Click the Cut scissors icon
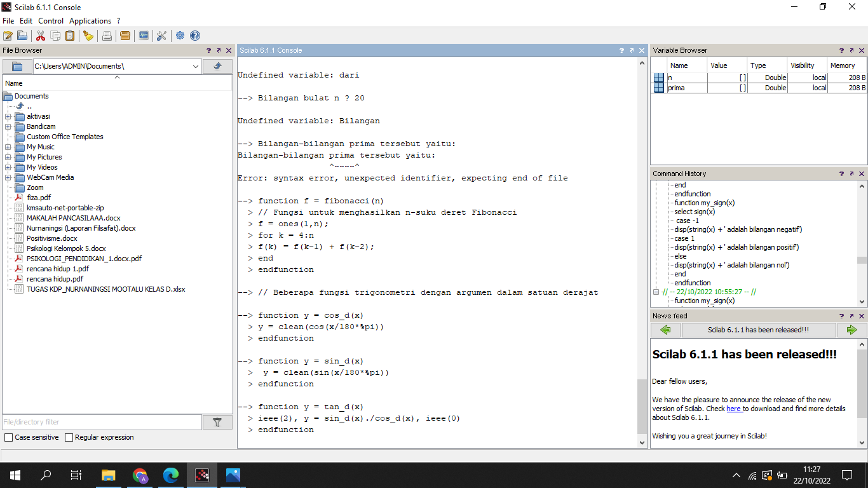 tap(41, 36)
